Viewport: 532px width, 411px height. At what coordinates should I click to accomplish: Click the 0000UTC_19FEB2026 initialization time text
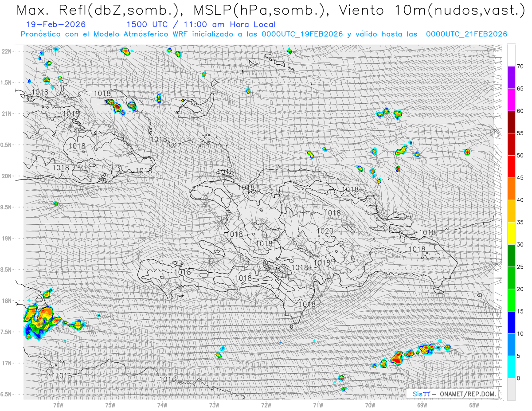click(x=302, y=34)
